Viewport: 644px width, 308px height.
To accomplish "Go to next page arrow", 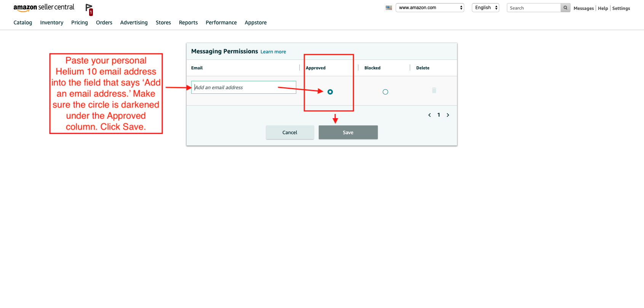I will click(x=448, y=115).
